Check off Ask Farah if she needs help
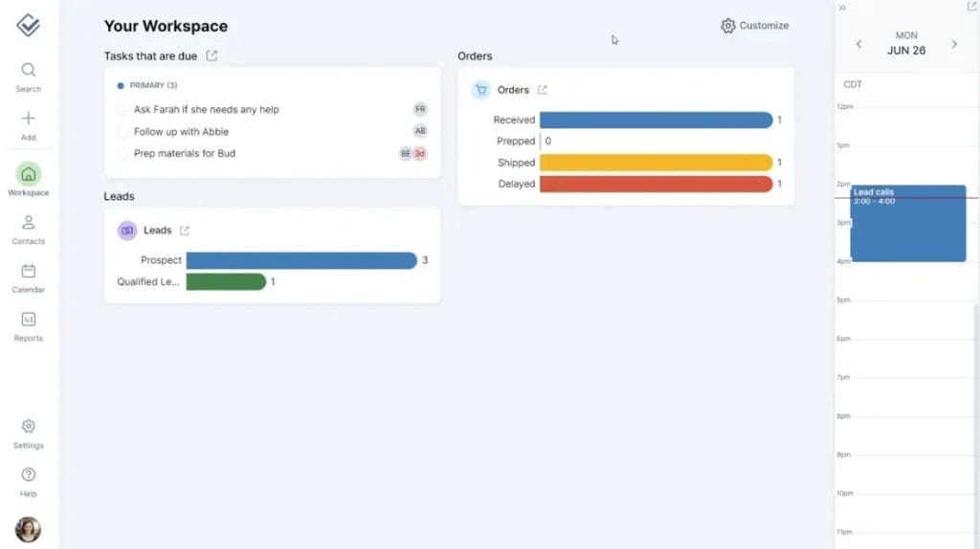The width and height of the screenshot is (980, 549). 122,110
